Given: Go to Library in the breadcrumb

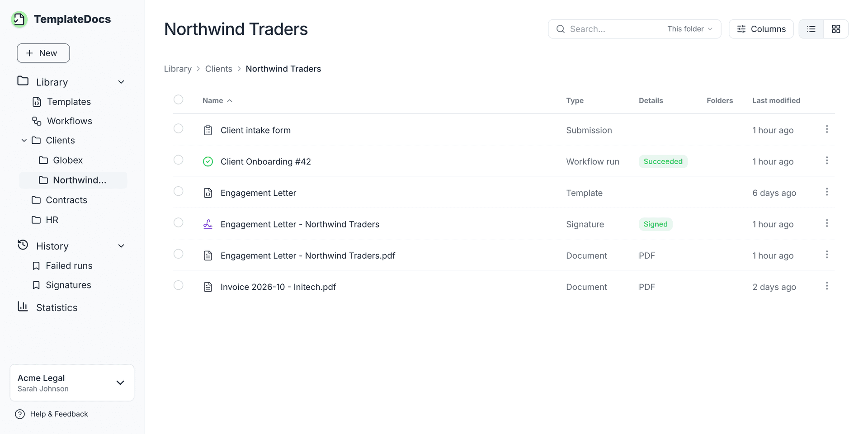Looking at the screenshot, I should pyautogui.click(x=178, y=69).
